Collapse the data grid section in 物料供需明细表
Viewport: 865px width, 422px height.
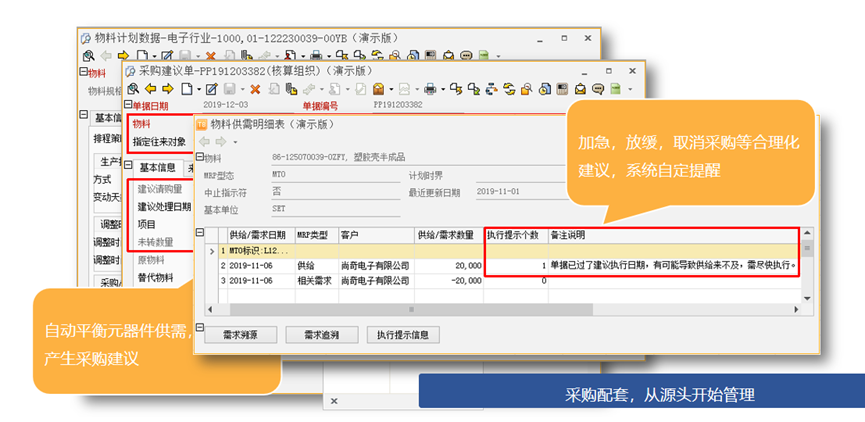(x=200, y=233)
